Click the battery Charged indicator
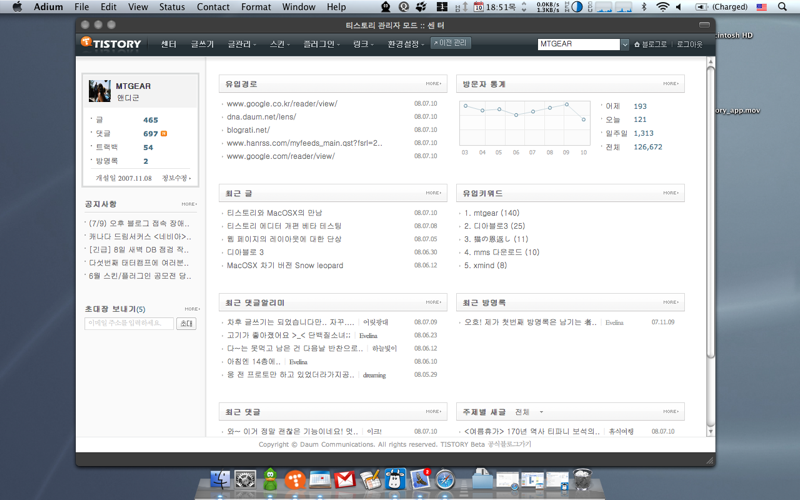Viewport: 800px width, 500px height. 721,7
